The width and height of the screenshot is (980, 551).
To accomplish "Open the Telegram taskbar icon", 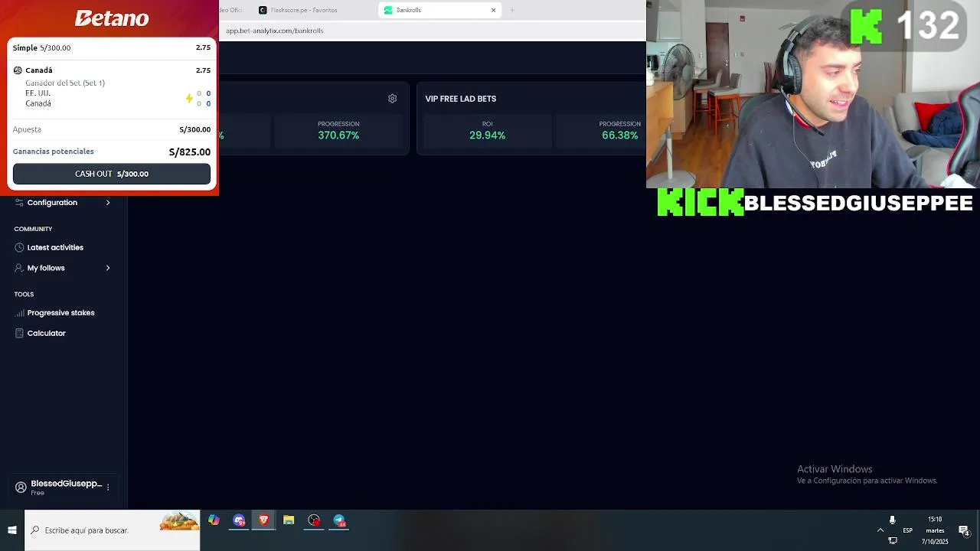I will point(339,520).
